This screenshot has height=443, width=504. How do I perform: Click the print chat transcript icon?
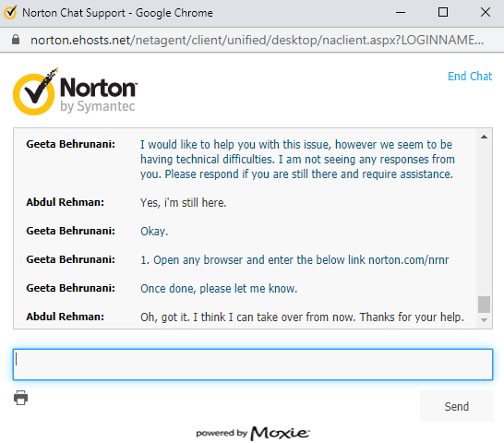coord(20,398)
